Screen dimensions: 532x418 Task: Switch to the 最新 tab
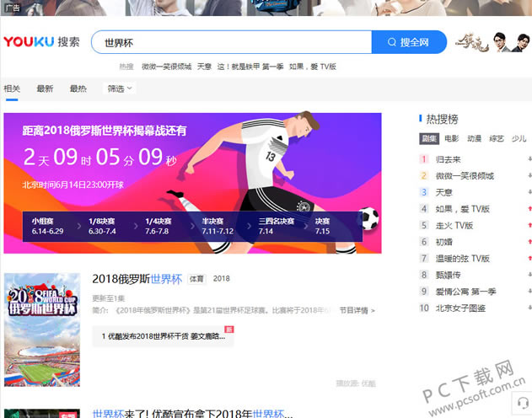click(x=45, y=88)
